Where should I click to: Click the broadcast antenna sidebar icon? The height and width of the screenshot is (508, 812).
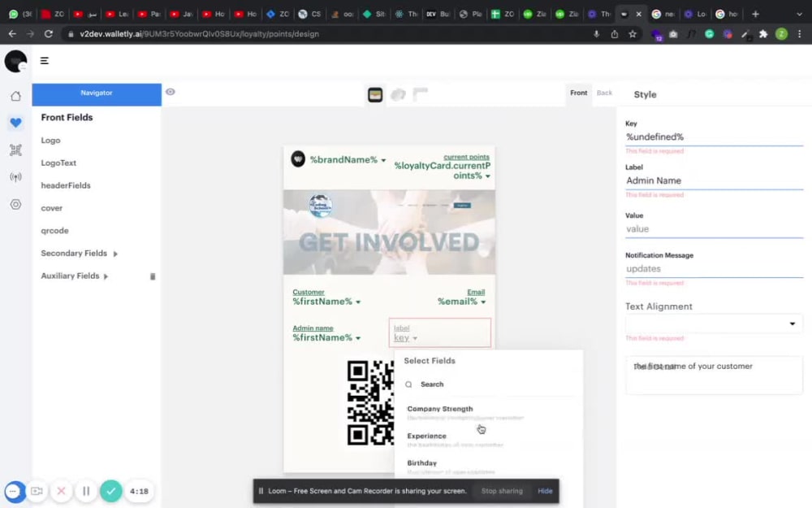tap(15, 177)
